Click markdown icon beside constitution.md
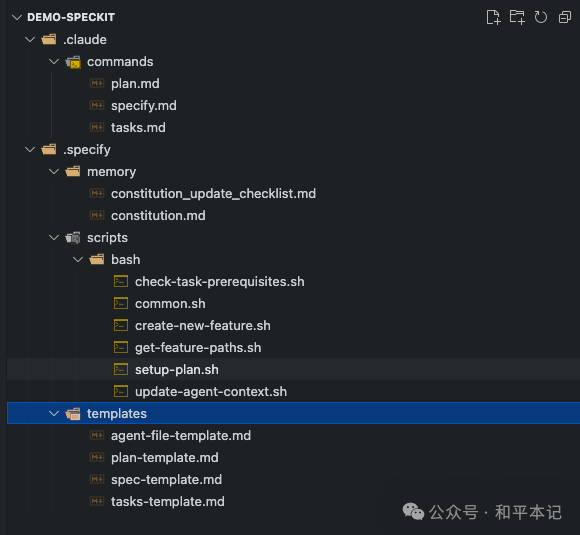This screenshot has height=535, width=580. tap(97, 215)
